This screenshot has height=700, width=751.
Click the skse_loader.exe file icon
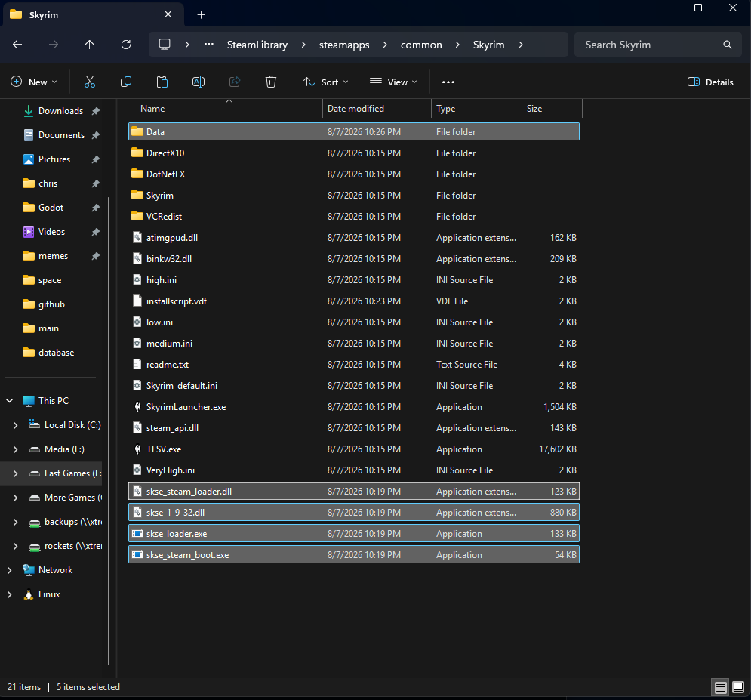pos(137,533)
